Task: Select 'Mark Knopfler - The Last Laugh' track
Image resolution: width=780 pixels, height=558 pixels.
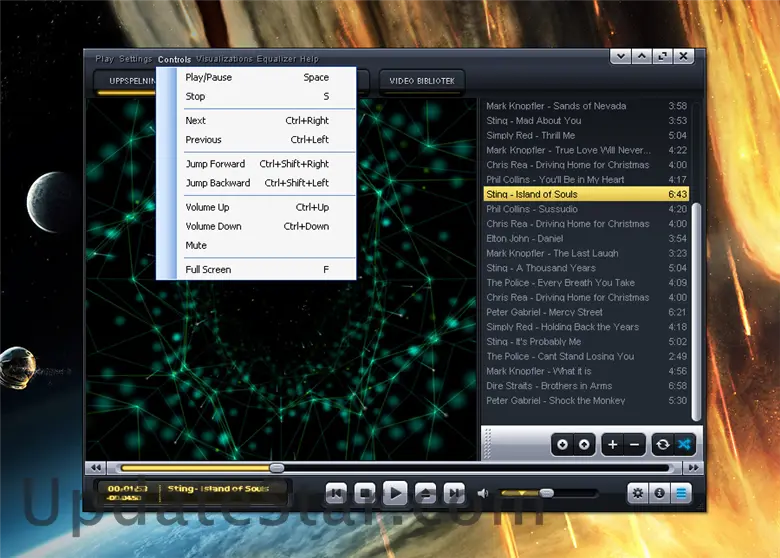Action: (x=586, y=253)
